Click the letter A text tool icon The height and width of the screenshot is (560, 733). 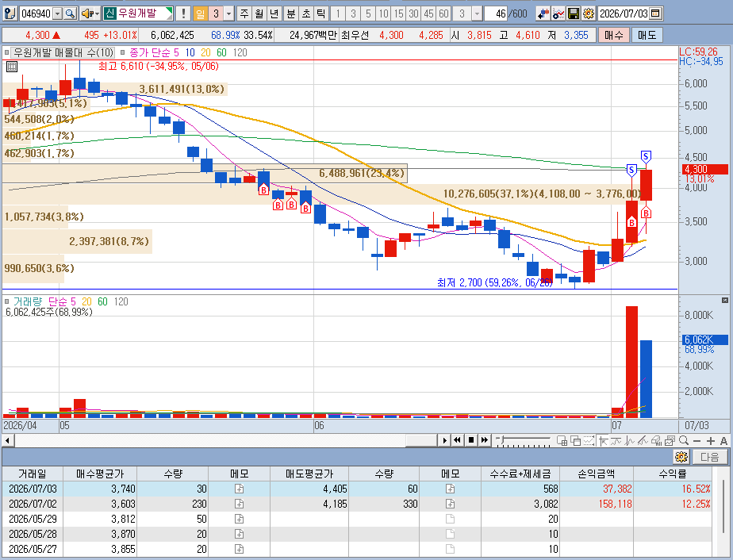point(723,441)
